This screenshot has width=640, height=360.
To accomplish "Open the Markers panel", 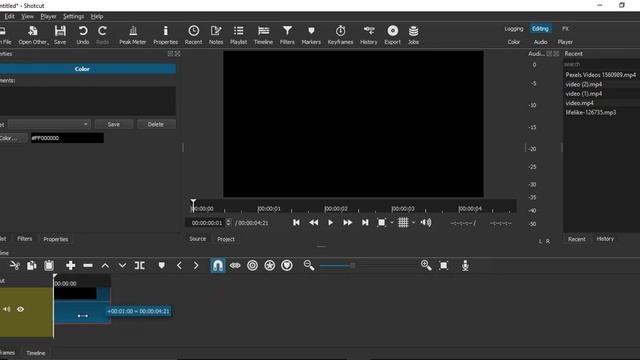I will point(311,35).
